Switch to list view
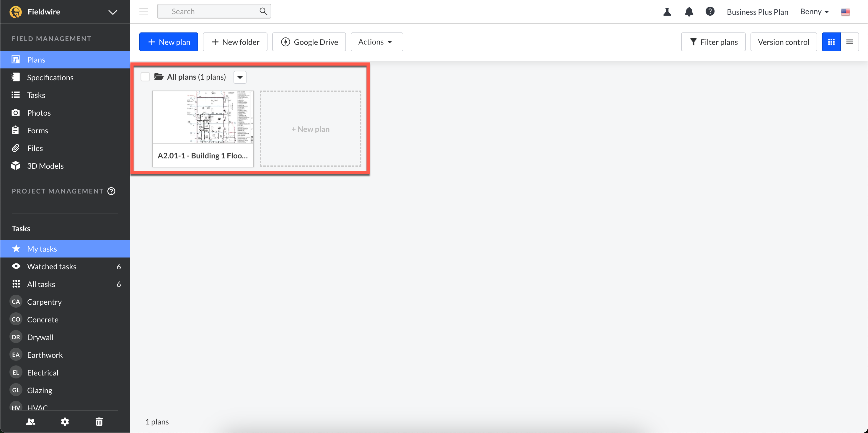 click(849, 42)
